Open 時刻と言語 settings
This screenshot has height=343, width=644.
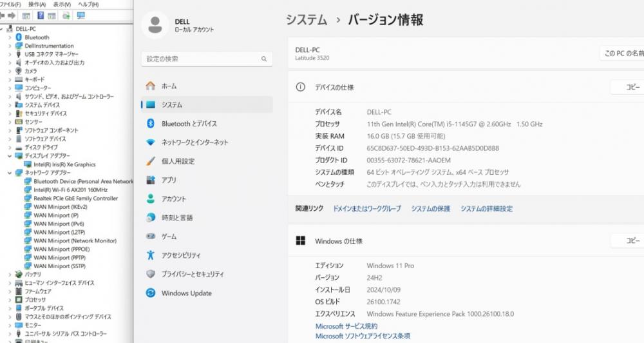(x=207, y=217)
